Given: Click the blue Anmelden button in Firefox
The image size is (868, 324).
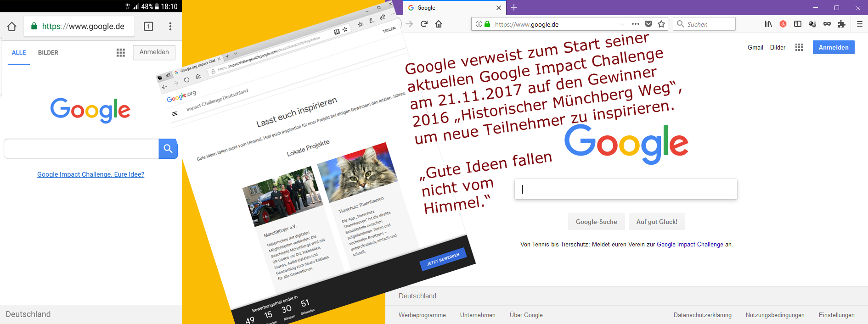Looking at the screenshot, I should (x=834, y=47).
